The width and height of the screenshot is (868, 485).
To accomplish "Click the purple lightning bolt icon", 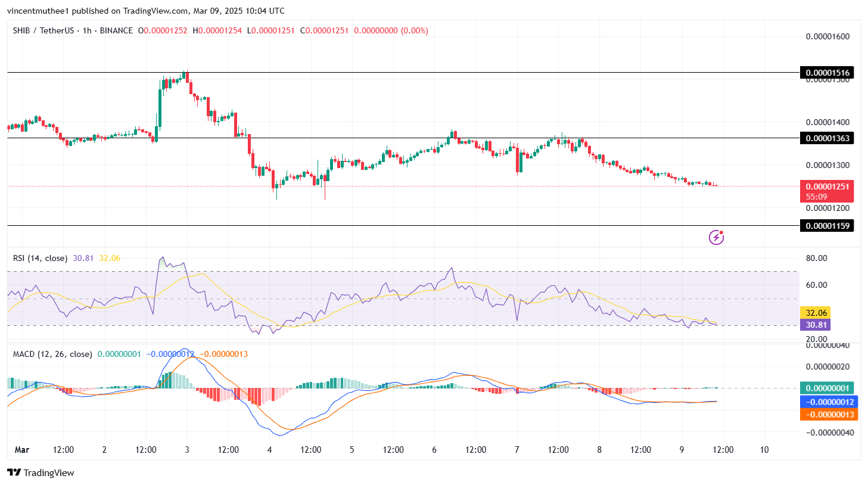I will pos(716,238).
